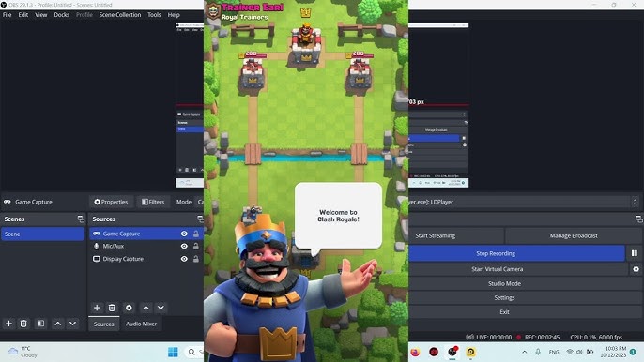Tap the Welcome to Clash Royale bubble
The height and width of the screenshot is (362, 644).
click(338, 216)
